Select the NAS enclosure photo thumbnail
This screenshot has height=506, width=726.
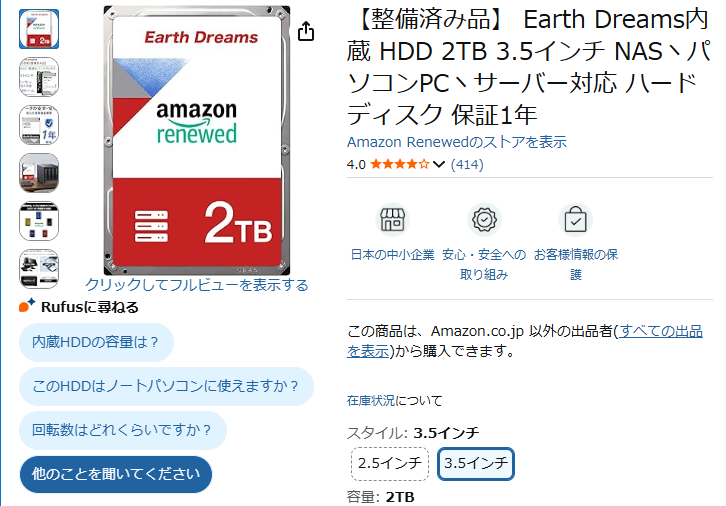point(39,173)
